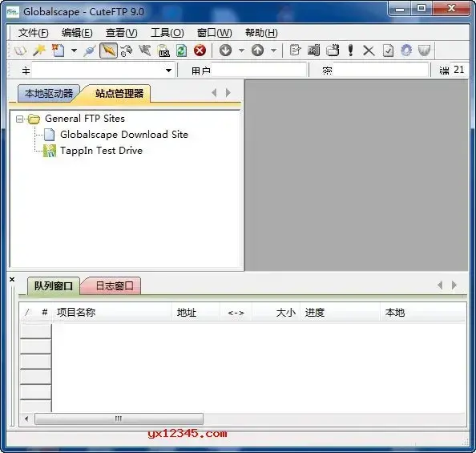
Task: Click the queue horizontal scrollbar thumb
Action: [119, 419]
